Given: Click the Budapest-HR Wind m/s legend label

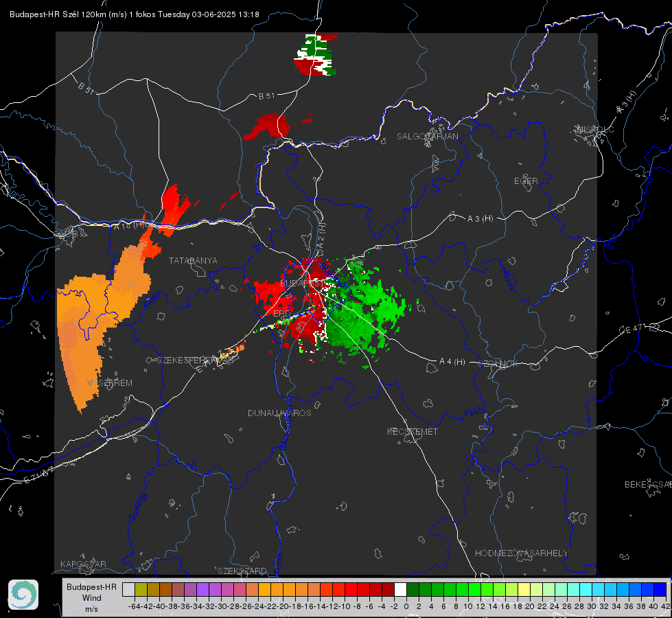Looking at the screenshot, I should tap(91, 598).
